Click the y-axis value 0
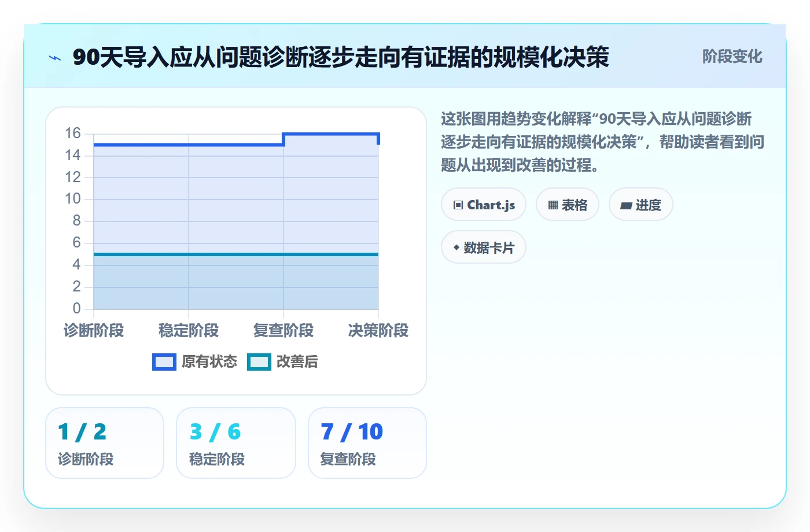 76,308
